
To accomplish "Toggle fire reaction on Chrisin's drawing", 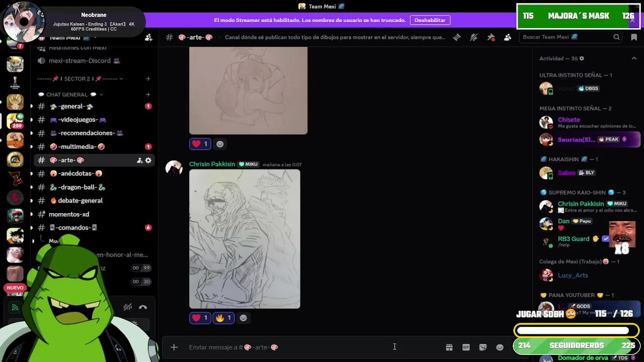I will pyautogui.click(x=223, y=318).
